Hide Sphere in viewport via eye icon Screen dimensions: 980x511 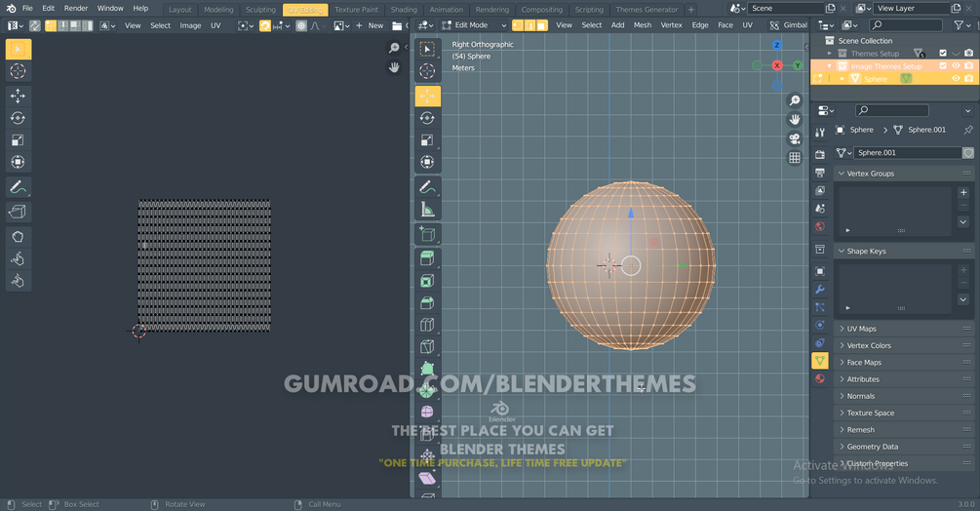point(956,78)
